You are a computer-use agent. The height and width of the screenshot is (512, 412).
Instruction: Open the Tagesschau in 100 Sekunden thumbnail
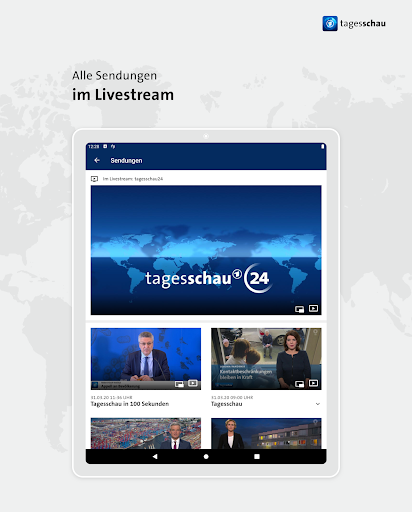(x=146, y=359)
